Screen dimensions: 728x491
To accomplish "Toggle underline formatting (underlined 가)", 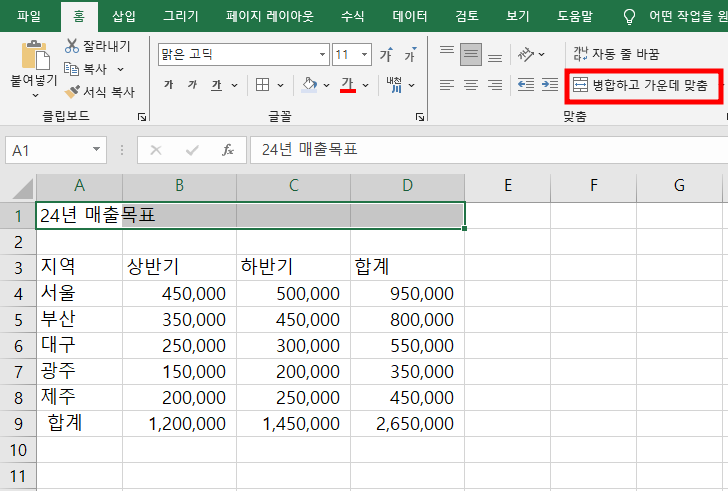I will tap(216, 85).
